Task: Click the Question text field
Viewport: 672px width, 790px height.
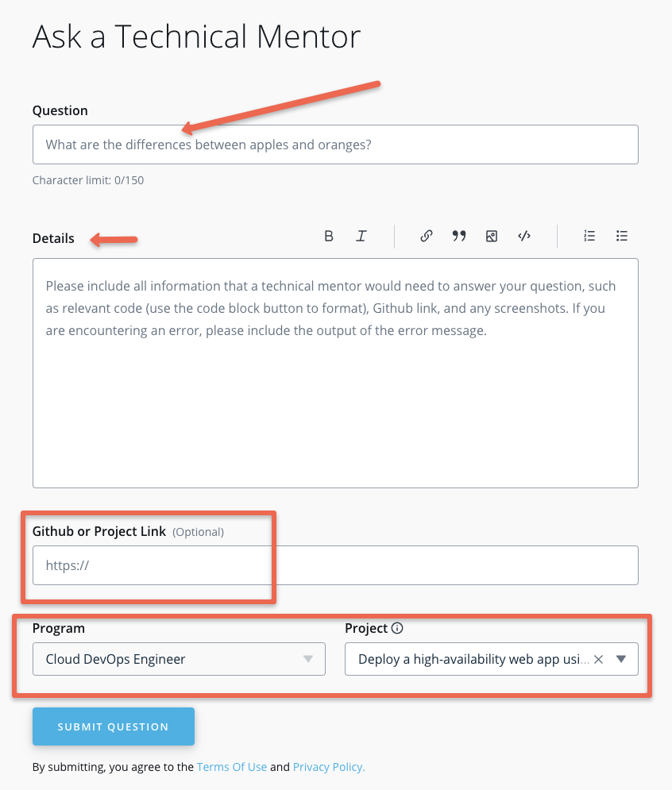Action: 335,145
